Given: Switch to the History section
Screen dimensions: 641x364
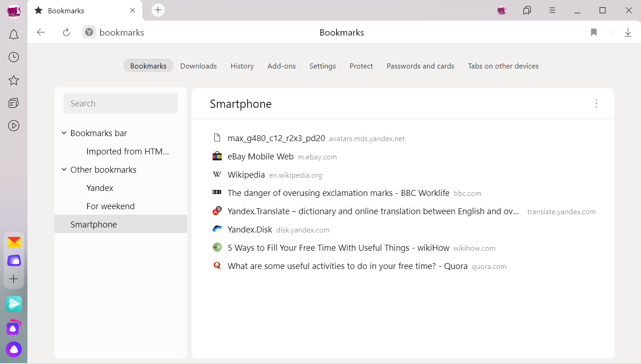Looking at the screenshot, I should pyautogui.click(x=242, y=66).
